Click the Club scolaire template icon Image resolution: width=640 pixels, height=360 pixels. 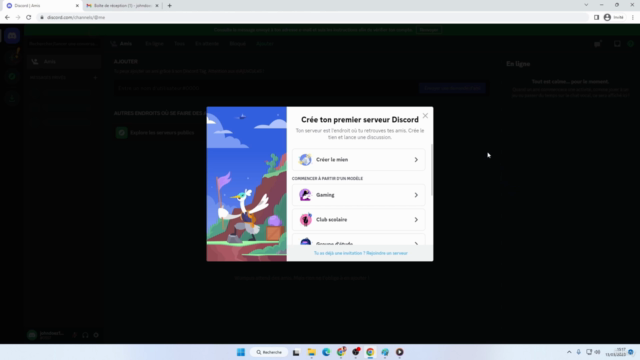coord(305,220)
